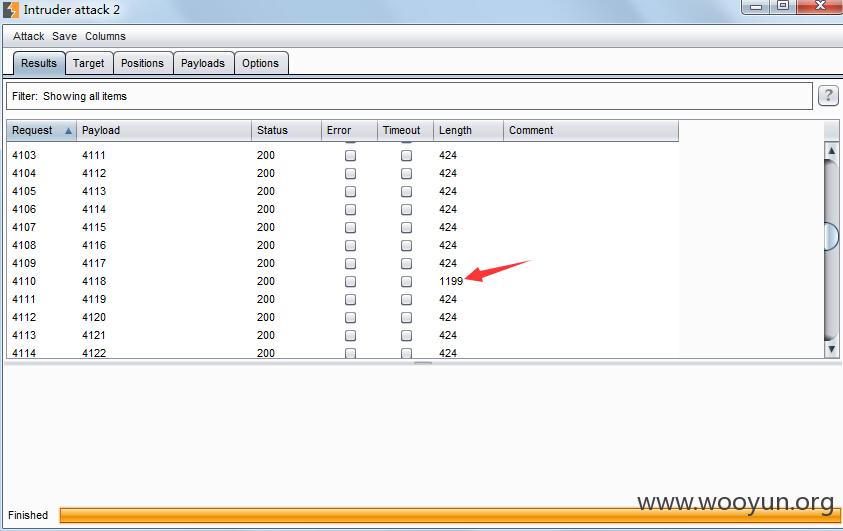Open the Attack menu
The width and height of the screenshot is (843, 531).
point(28,36)
